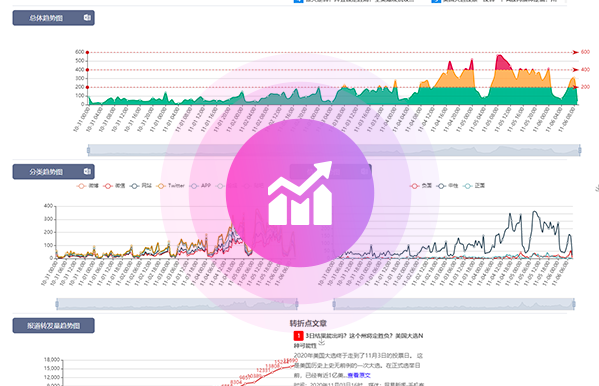Open the 总体趋势图 section button
Image resolution: width=599 pixels, height=386 pixels.
tap(53, 18)
